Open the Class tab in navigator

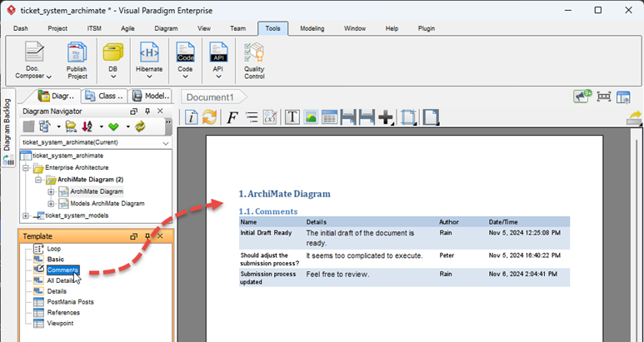(x=105, y=96)
